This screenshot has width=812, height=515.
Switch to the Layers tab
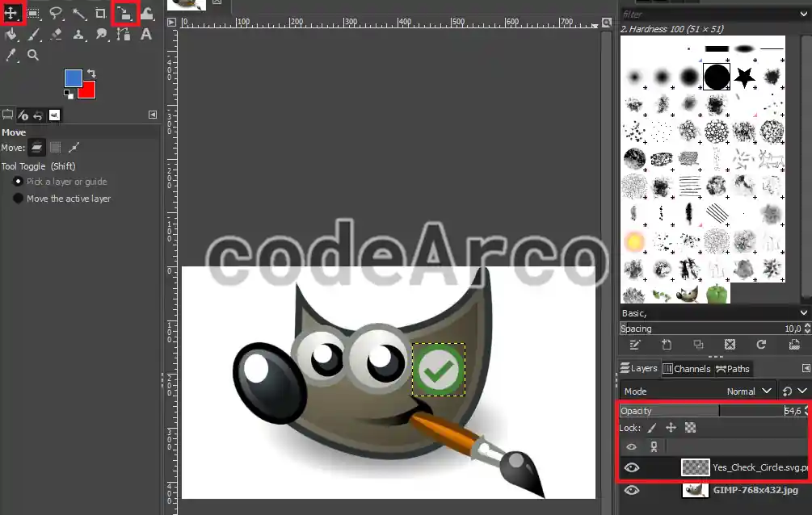point(639,368)
